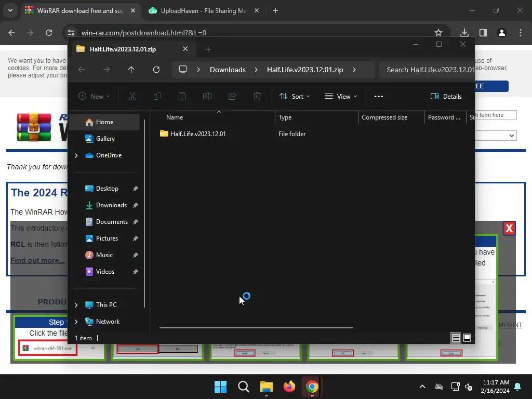The image size is (532, 399).
Task: Switch to UploadHaven Chrome tab
Action: click(x=204, y=10)
